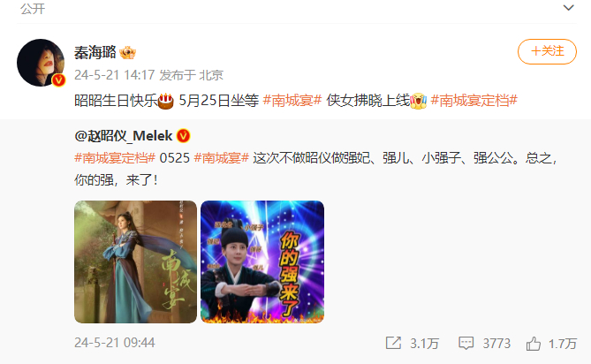Screen dimensions: 591x364
Task: View the 你的强来了 meme thumbnail
Action: coord(262,262)
